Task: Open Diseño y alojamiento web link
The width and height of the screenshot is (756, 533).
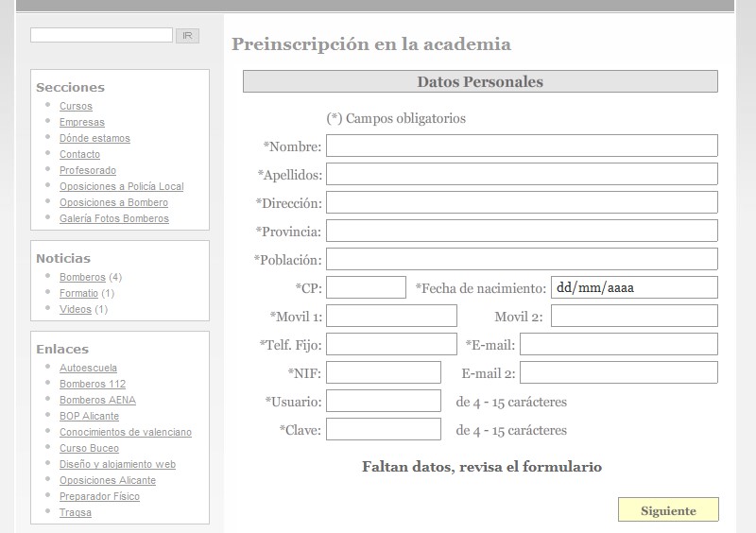Action: (x=117, y=464)
